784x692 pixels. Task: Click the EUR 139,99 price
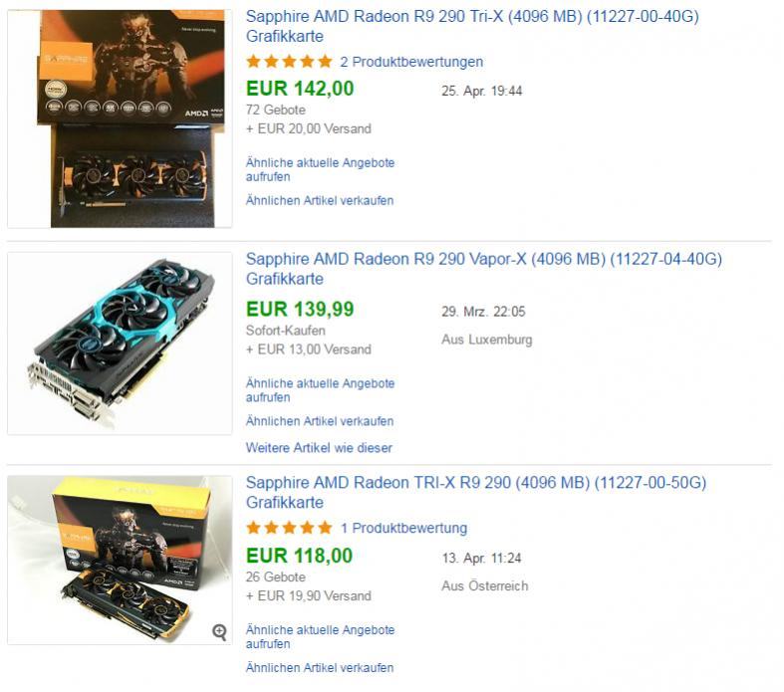300,309
